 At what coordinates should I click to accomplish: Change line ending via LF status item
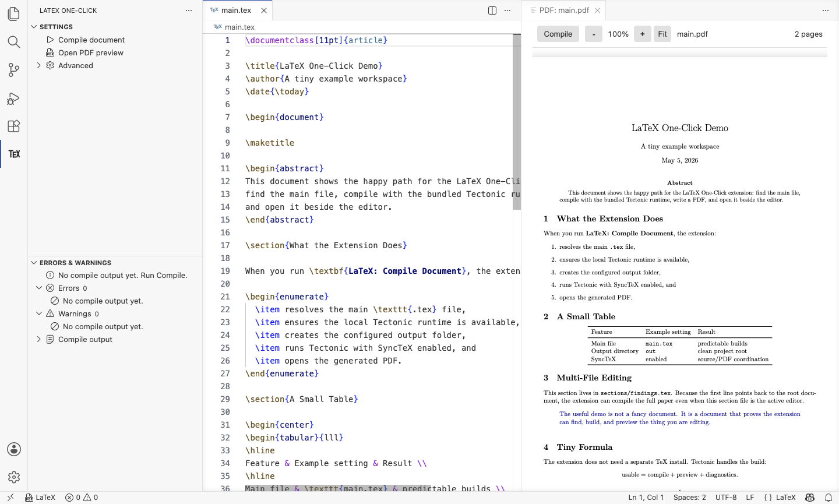click(750, 498)
